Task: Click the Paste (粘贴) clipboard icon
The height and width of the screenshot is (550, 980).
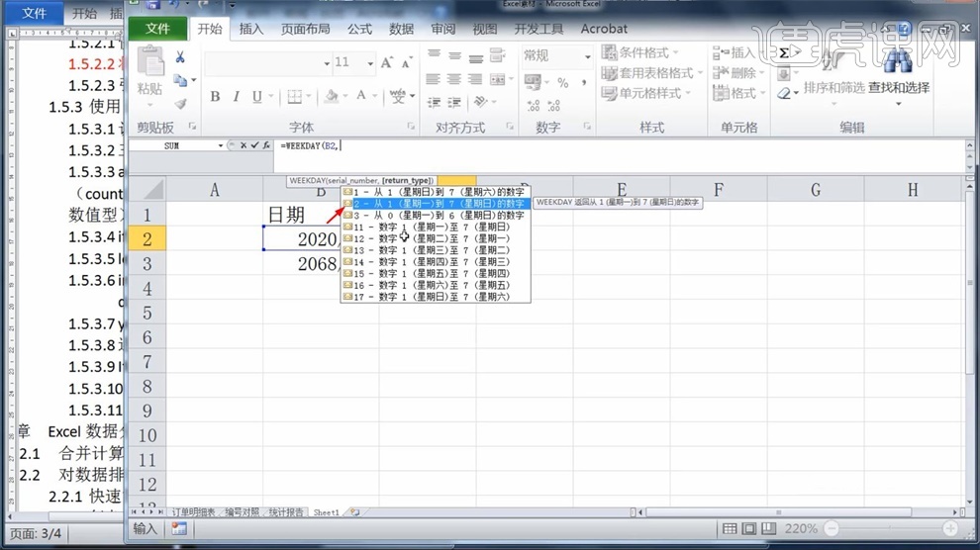Action: click(x=150, y=61)
